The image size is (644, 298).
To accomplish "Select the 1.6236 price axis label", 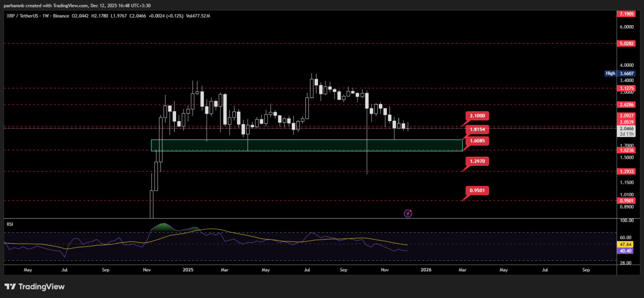I will point(626,150).
